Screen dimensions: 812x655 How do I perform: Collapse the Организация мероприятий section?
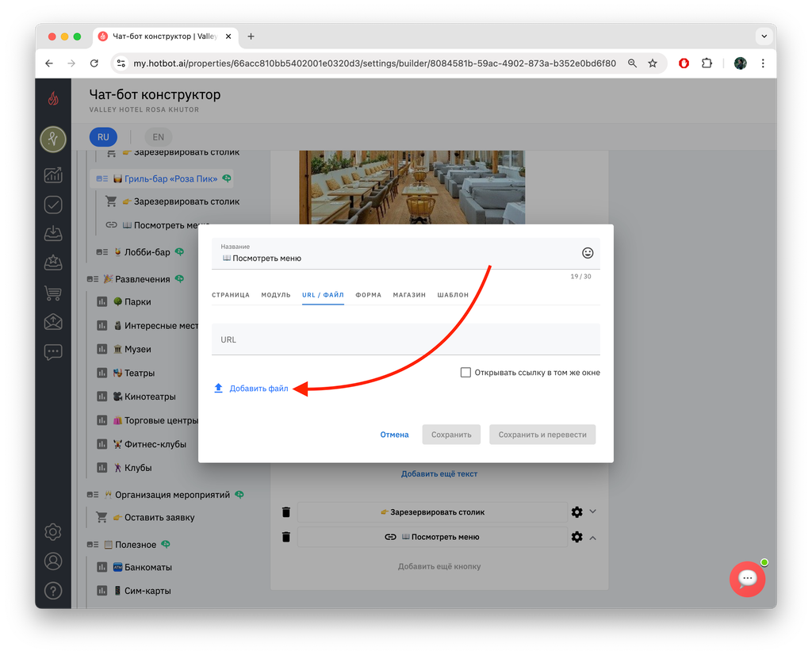tap(93, 495)
